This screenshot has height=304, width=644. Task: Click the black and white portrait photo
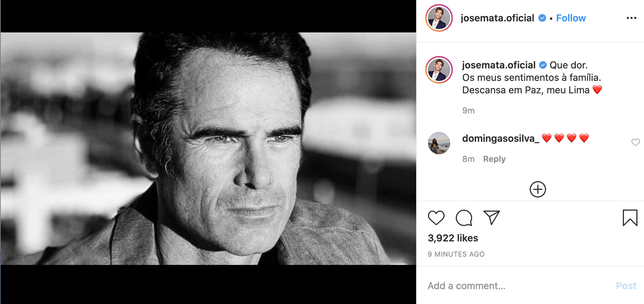(208, 149)
